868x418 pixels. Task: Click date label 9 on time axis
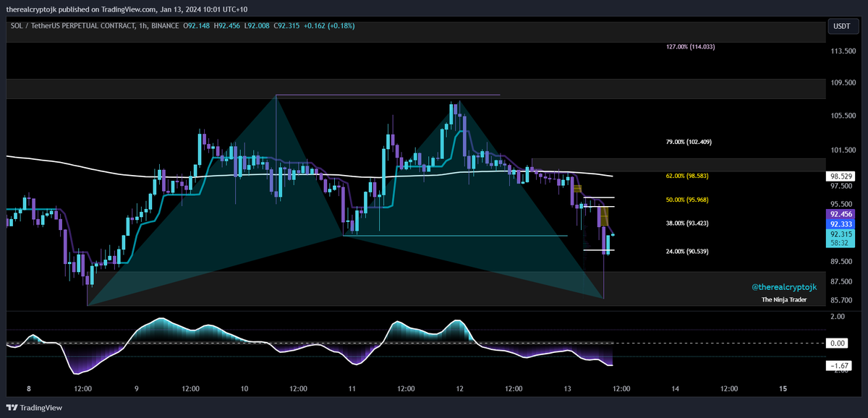click(137, 388)
